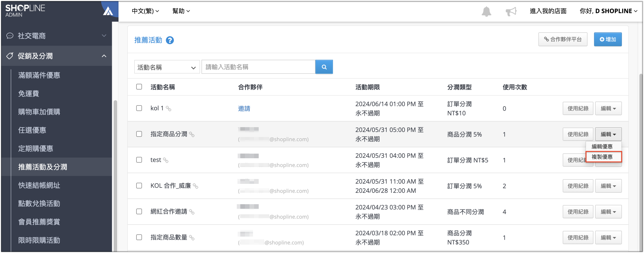Go to 購物車加價購 in sidebar
The image size is (644, 253).
coord(39,112)
